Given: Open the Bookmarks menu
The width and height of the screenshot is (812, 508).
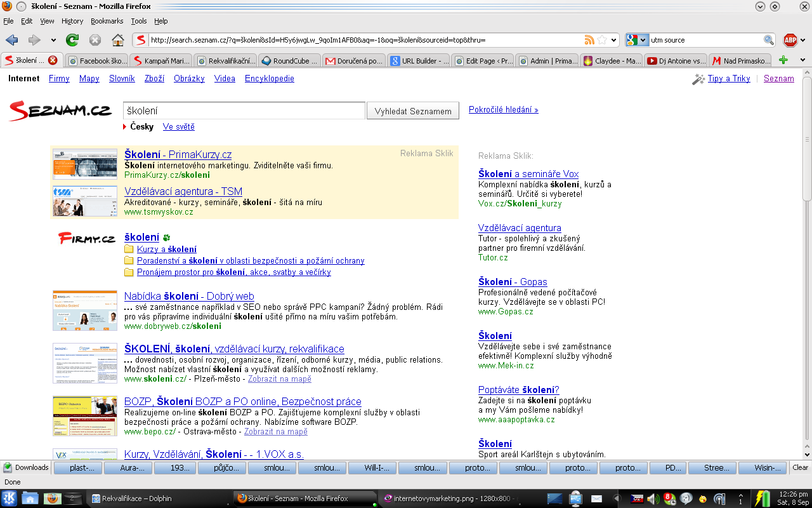Looking at the screenshot, I should pos(107,21).
